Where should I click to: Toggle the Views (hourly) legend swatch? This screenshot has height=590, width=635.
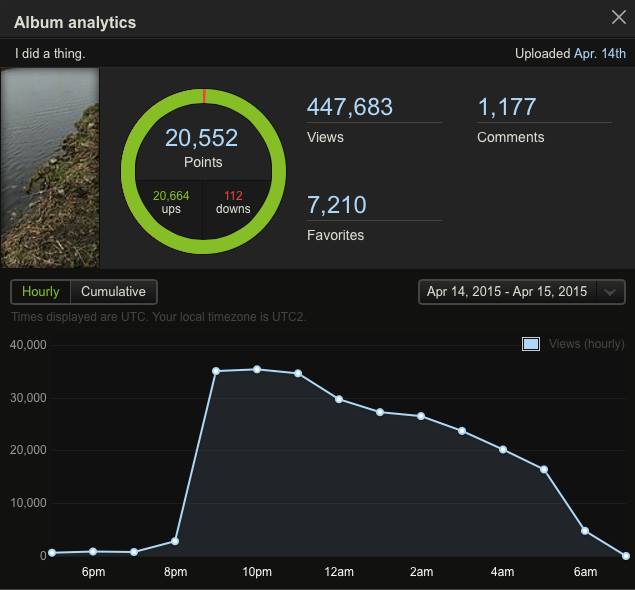click(531, 344)
